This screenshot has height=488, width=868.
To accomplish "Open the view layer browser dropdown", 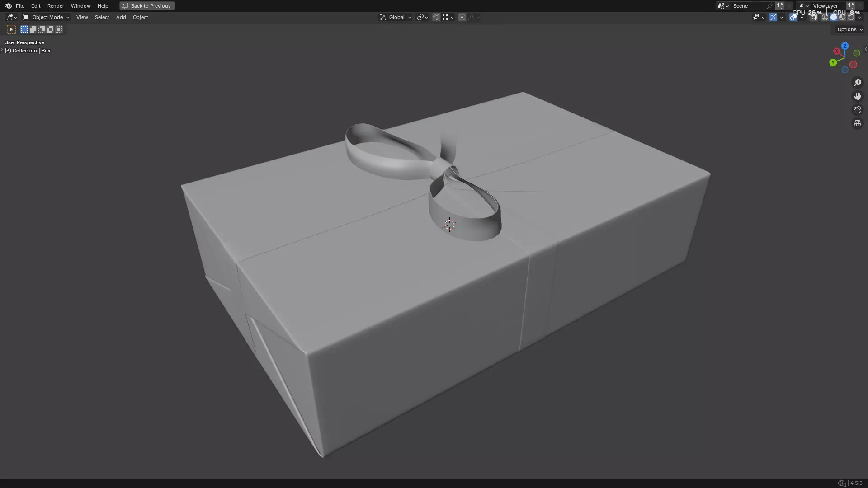I will [x=803, y=6].
